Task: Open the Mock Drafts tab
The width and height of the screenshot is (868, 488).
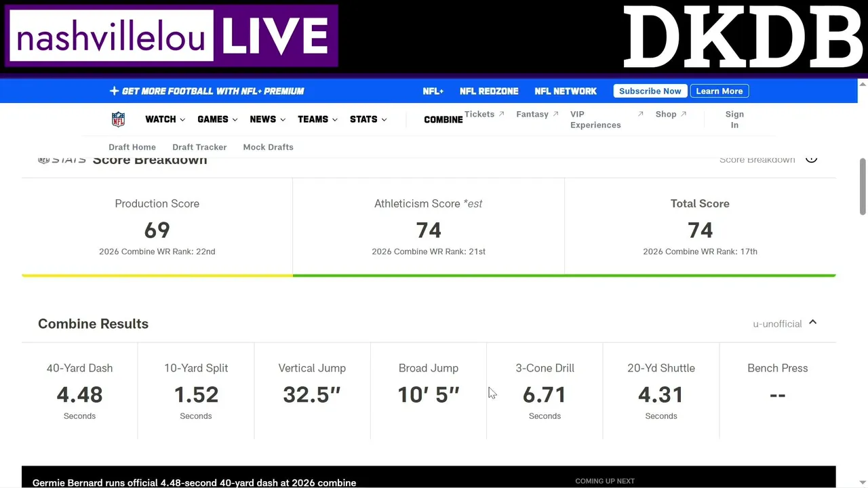Action: [268, 147]
